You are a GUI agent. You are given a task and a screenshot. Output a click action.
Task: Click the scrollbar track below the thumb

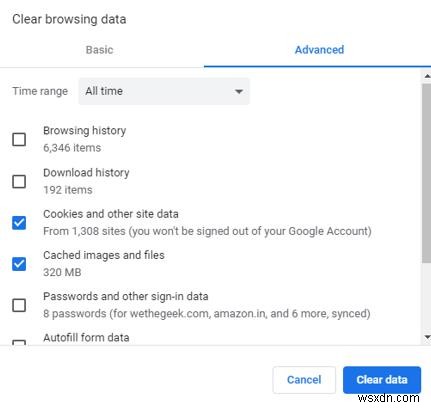(x=427, y=298)
